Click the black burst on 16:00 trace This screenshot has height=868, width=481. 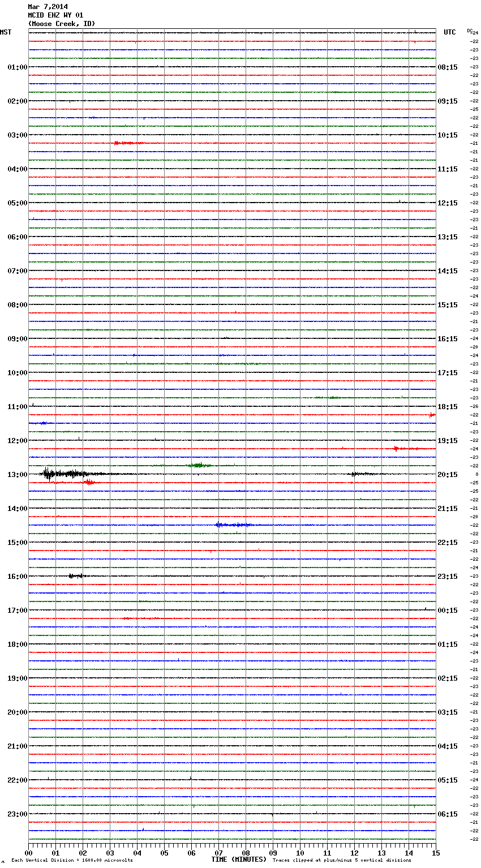tap(77, 576)
